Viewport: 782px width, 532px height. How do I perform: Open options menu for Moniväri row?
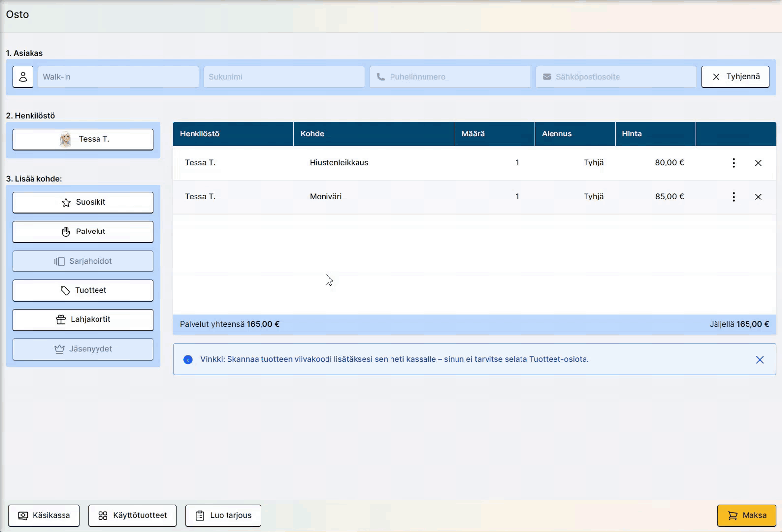(x=734, y=197)
